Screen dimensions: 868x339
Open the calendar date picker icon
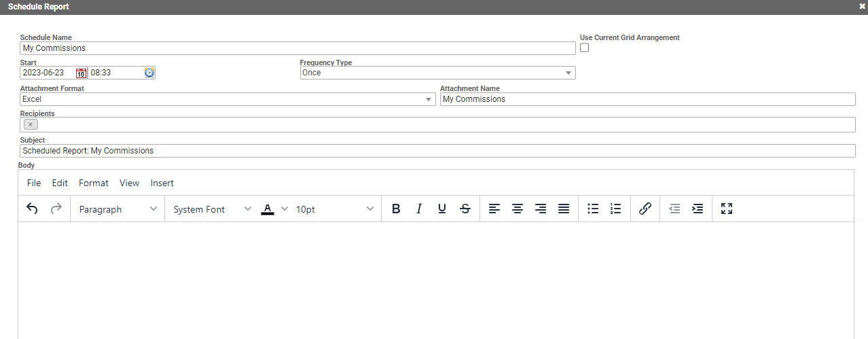tap(81, 73)
